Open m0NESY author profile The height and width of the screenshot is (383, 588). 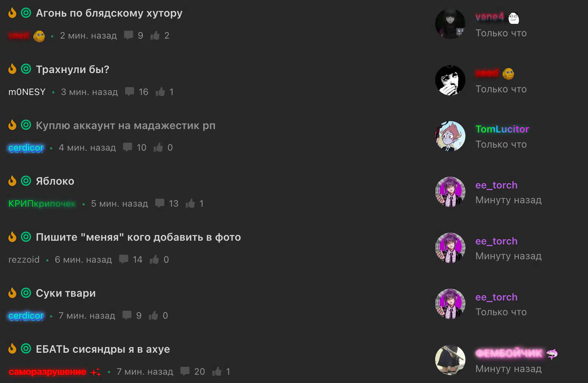[27, 92]
